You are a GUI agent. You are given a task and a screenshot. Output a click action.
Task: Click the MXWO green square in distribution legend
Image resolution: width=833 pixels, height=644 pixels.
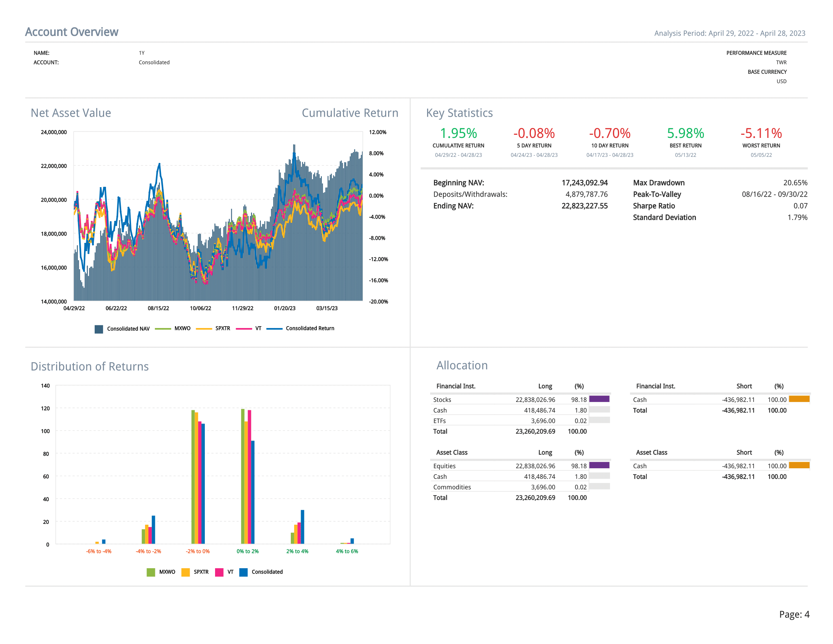(151, 572)
